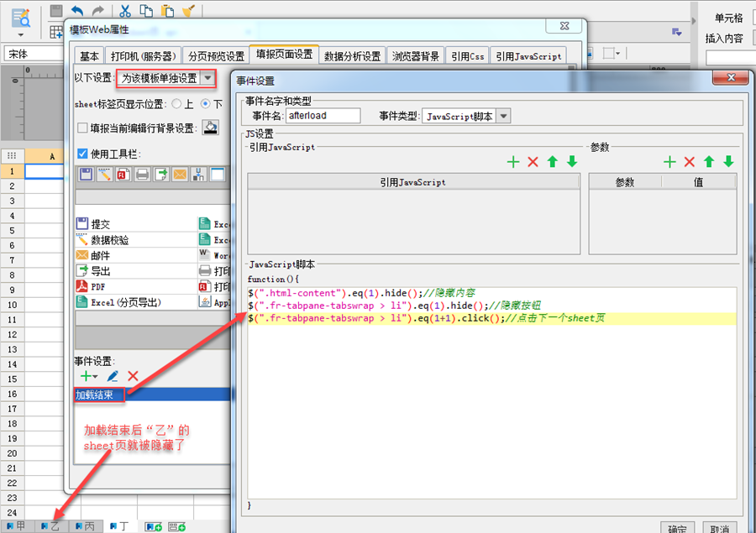Click the Copy icon in main toolbar

click(x=146, y=11)
